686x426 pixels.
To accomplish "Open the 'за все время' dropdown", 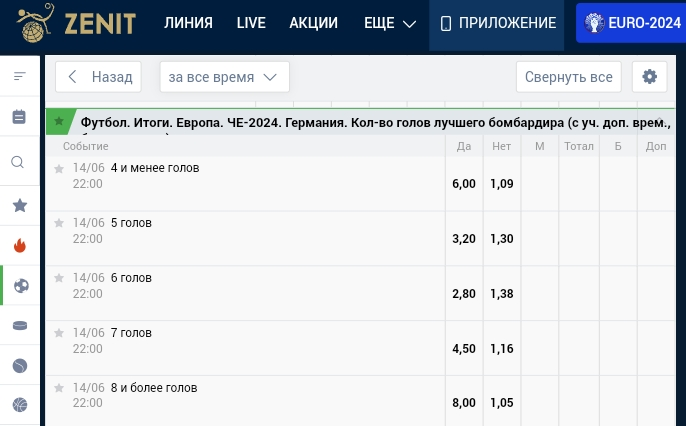I will (224, 77).
